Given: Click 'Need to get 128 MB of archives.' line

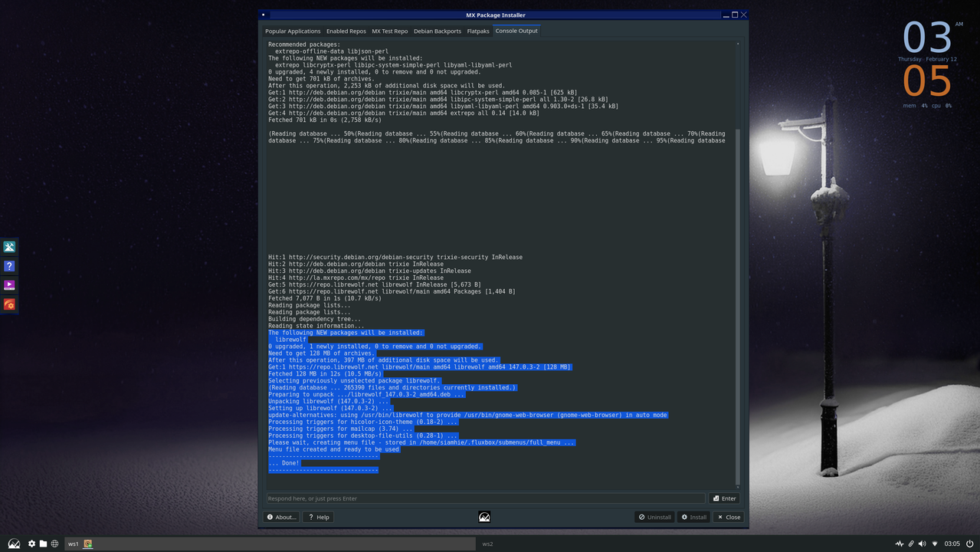Looking at the screenshot, I should [x=321, y=353].
